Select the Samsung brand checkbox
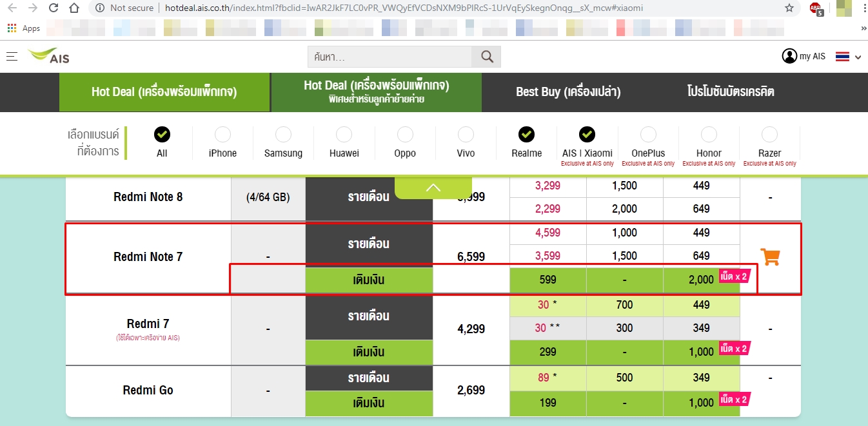The image size is (868, 426). tap(283, 134)
